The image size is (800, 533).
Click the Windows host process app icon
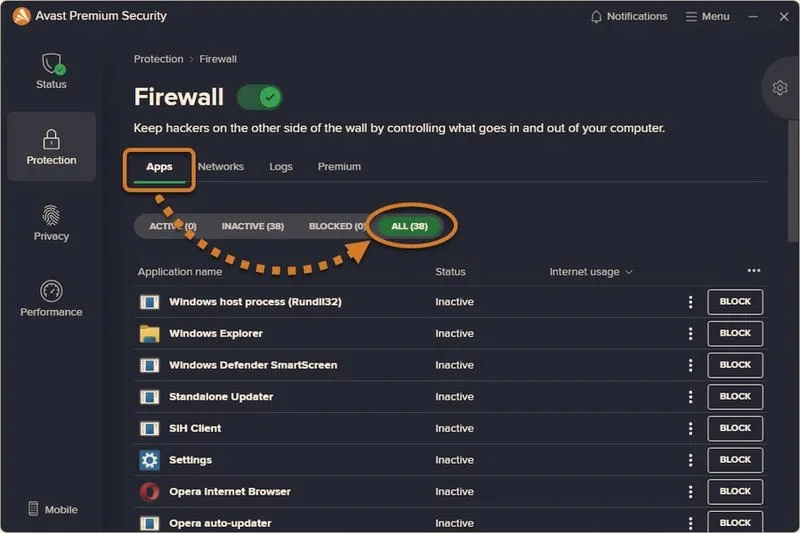tap(149, 302)
